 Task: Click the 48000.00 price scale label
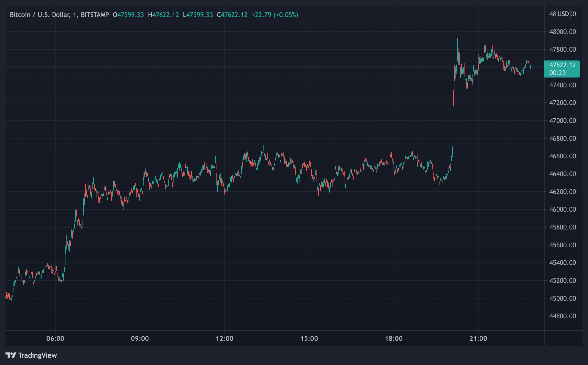point(562,32)
